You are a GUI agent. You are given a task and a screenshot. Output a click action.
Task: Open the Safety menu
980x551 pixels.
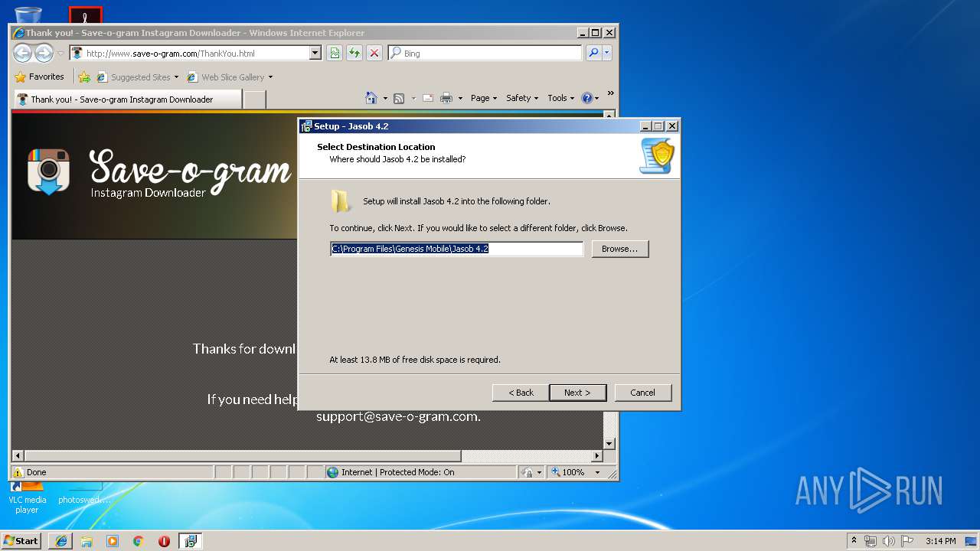[522, 98]
